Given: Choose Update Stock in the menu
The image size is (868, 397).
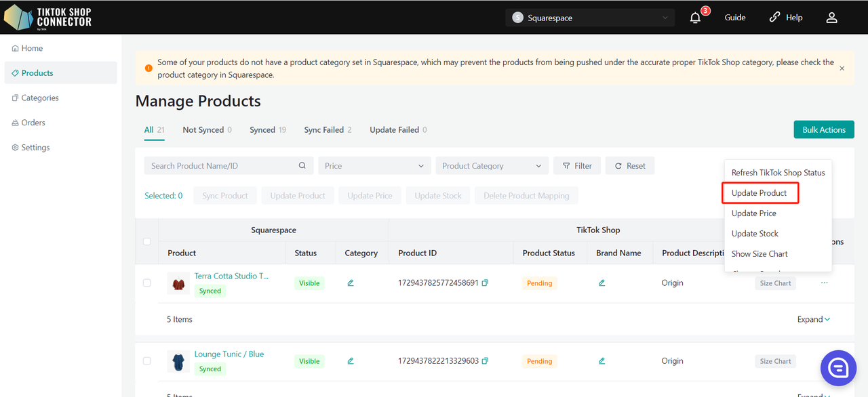Looking at the screenshot, I should coord(778,233).
